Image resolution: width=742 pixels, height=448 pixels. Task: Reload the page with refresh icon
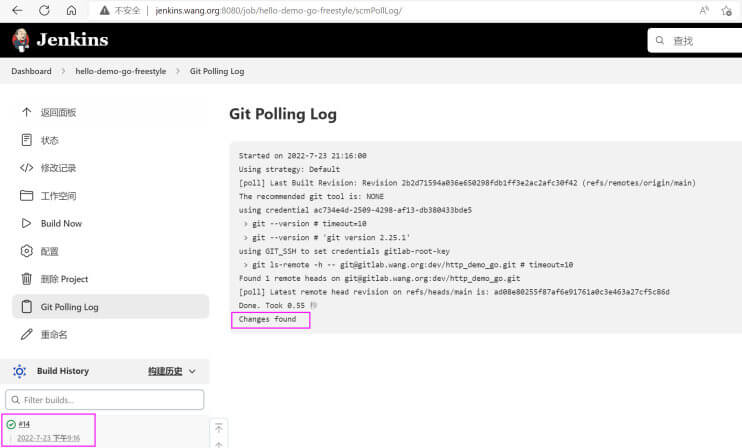[x=44, y=10]
